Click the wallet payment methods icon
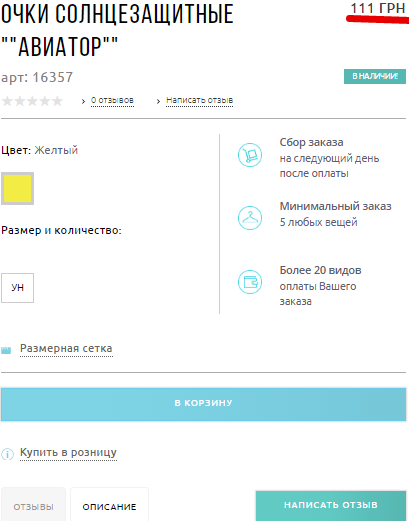This screenshot has width=409, height=522. [250, 282]
